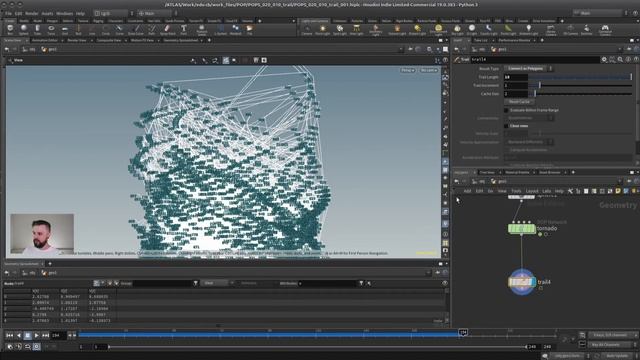Adjust the Trail Length slider
This screenshot has height=360, width=640.
(x=580, y=77)
